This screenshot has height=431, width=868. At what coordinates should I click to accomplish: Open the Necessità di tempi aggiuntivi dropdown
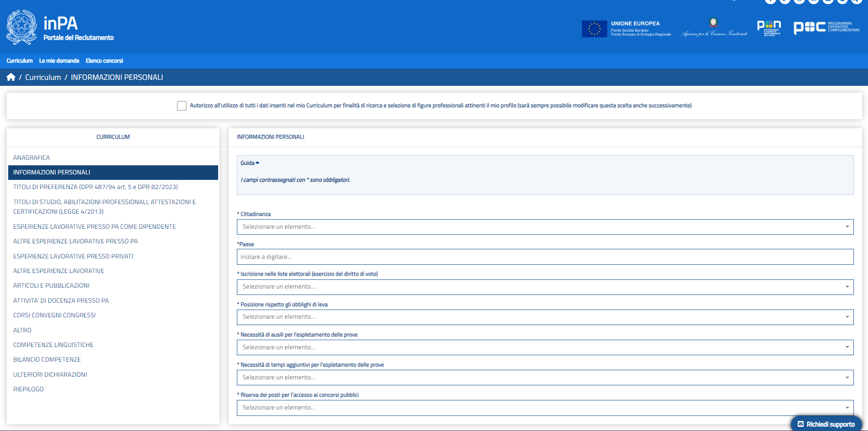pos(545,378)
